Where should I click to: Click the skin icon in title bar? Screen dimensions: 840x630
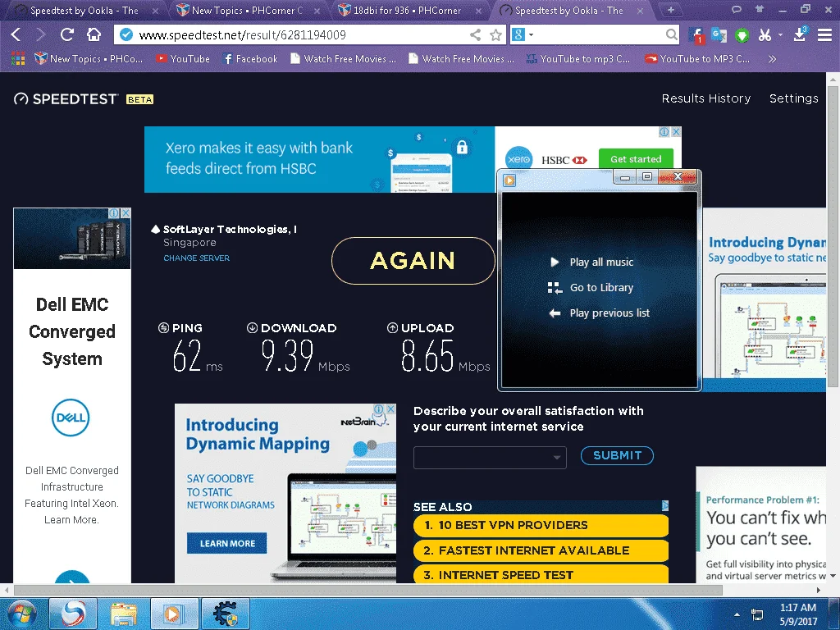(760, 9)
